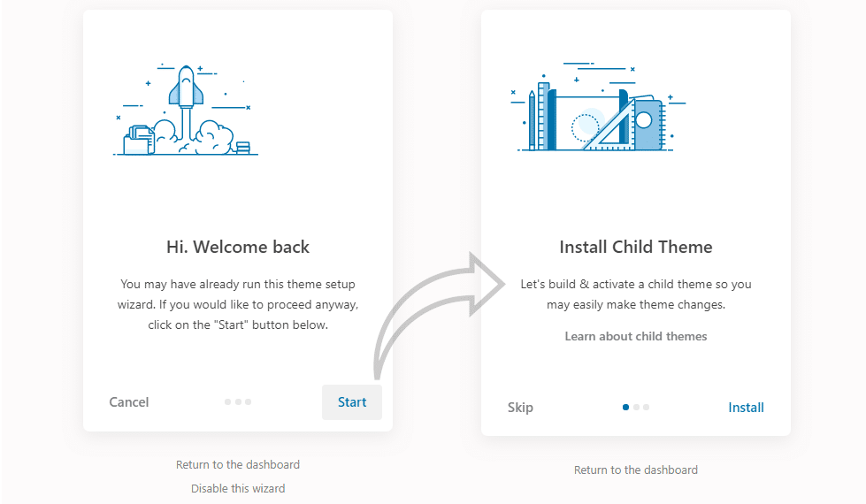Return to the dashboard below welcome card

coord(238,465)
